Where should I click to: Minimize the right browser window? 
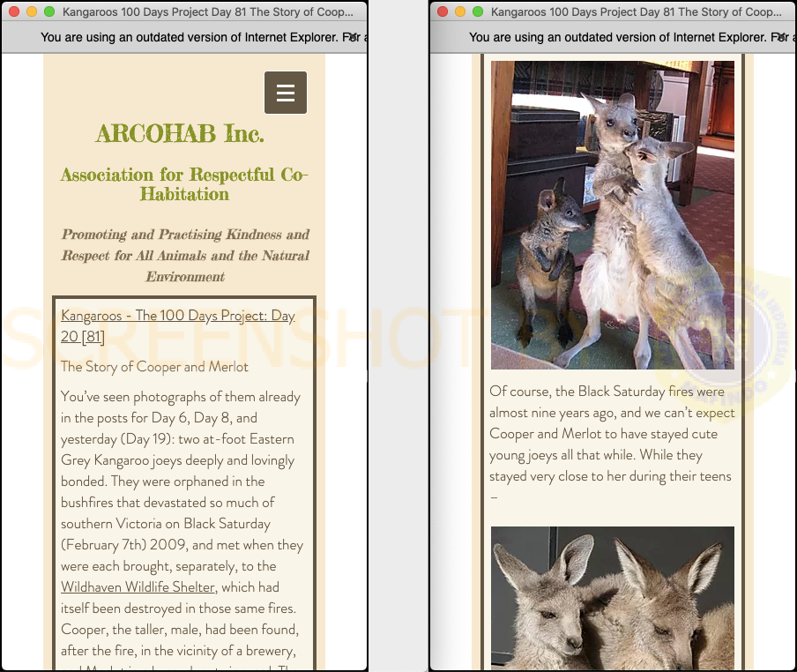[x=460, y=11]
